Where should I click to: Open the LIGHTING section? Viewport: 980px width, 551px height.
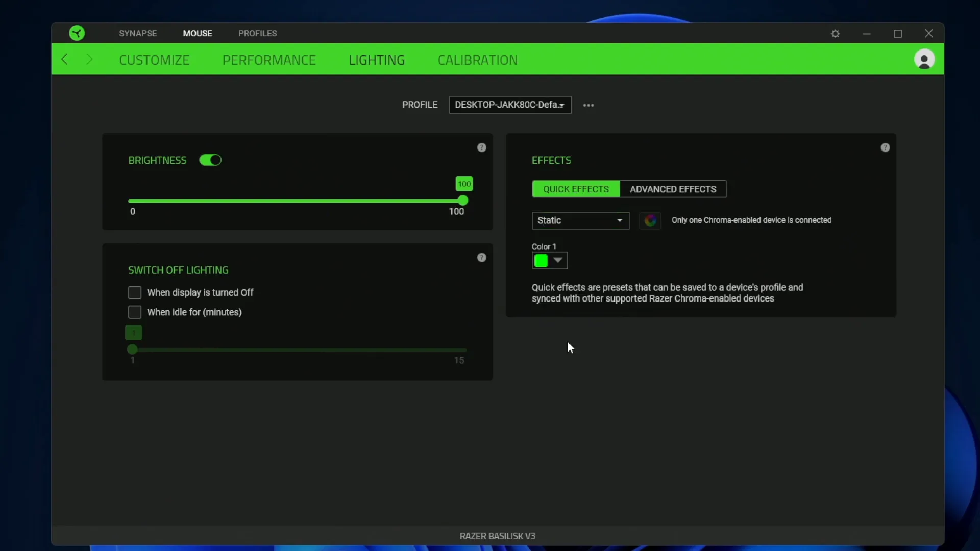[x=377, y=60]
